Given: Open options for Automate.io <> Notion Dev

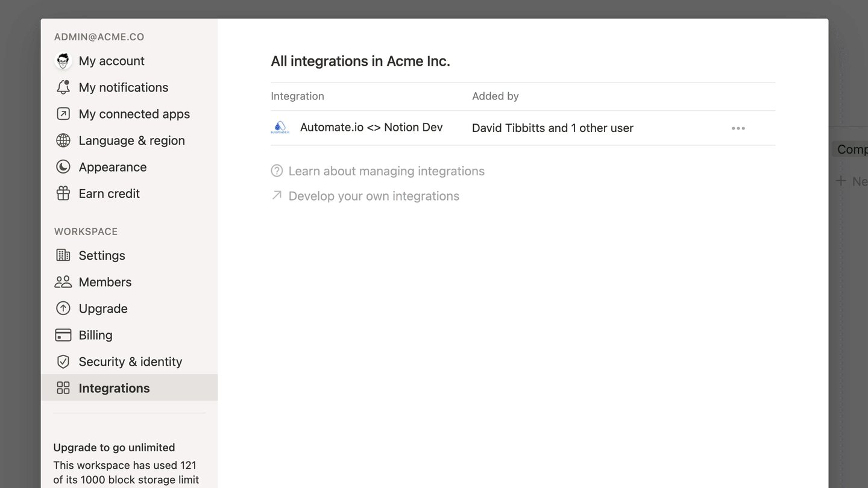Looking at the screenshot, I should (738, 128).
